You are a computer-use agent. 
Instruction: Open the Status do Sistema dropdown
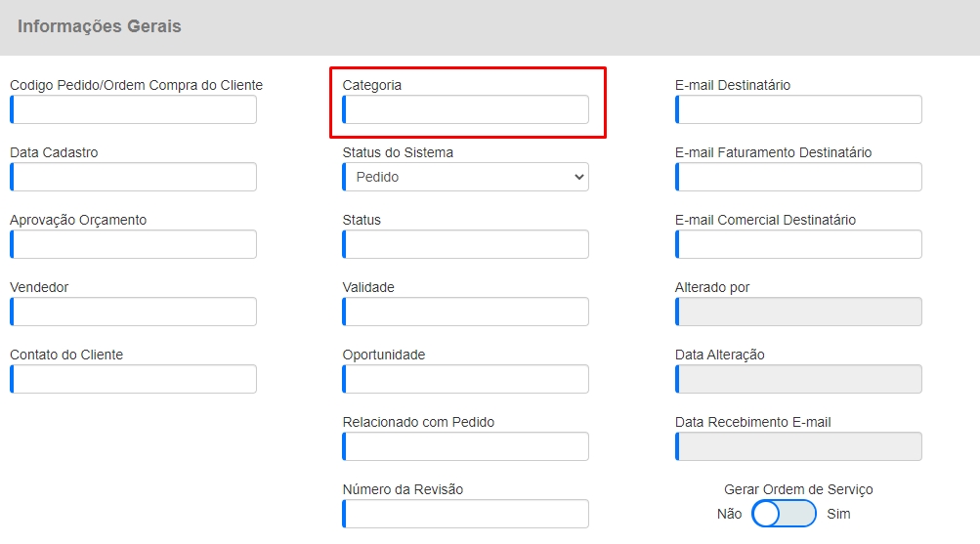point(466,177)
